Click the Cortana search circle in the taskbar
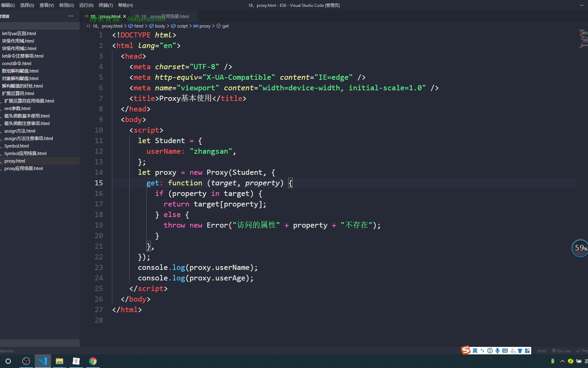The image size is (588, 368). point(8,361)
